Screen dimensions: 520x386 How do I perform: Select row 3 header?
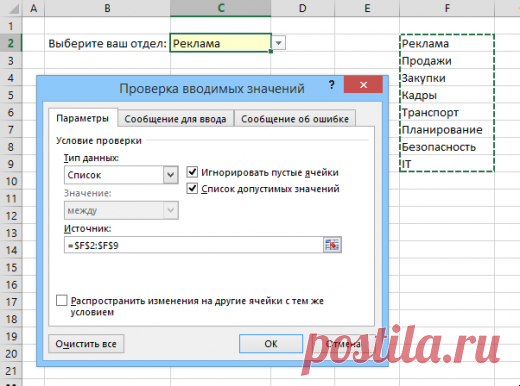[11, 61]
